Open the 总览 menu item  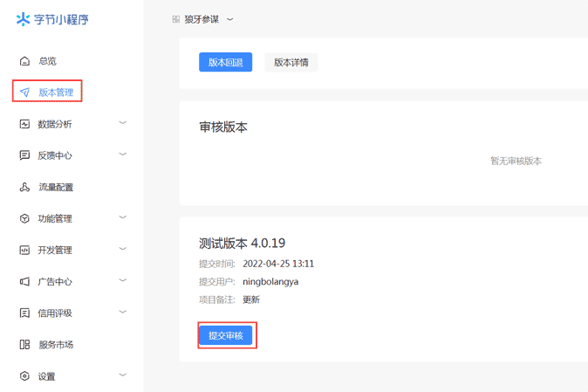pyautogui.click(x=48, y=61)
